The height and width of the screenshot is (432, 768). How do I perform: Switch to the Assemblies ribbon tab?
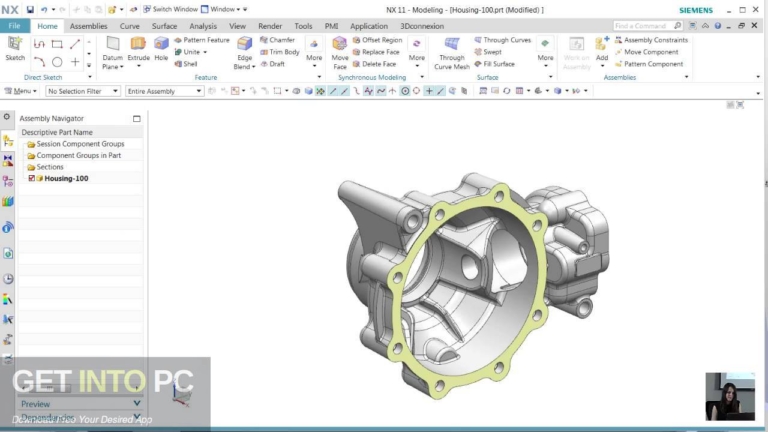coord(89,26)
